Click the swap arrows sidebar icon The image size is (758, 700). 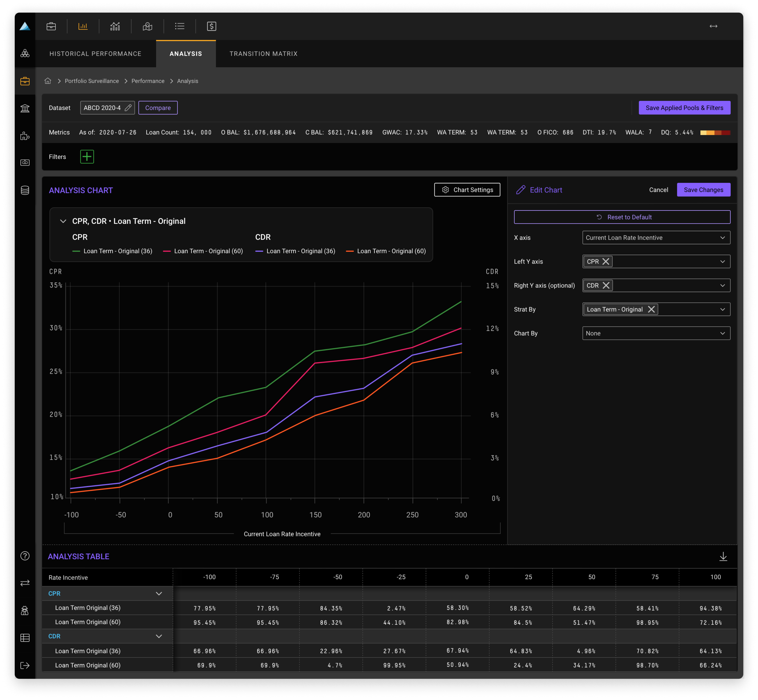point(25,583)
